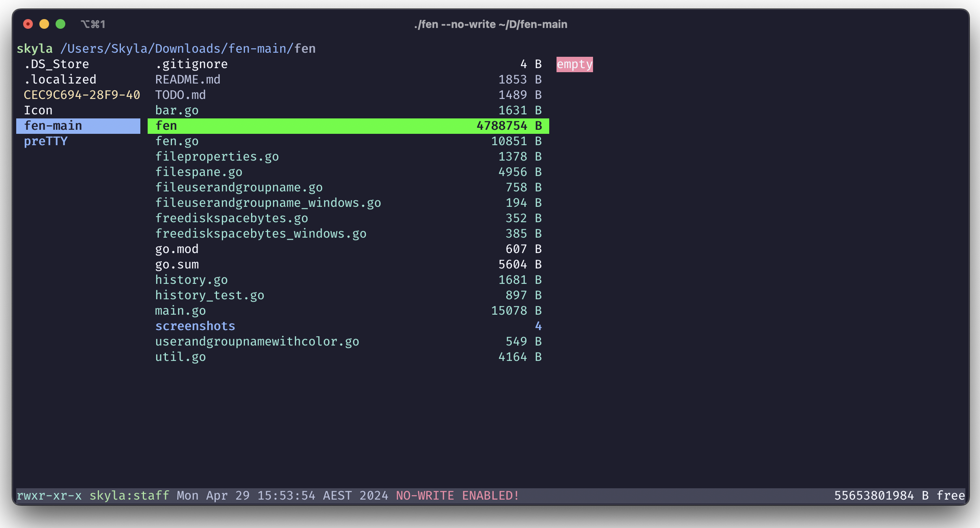This screenshot has width=980, height=528.
Task: Click the 10851 B size of fen.go
Action: (516, 141)
